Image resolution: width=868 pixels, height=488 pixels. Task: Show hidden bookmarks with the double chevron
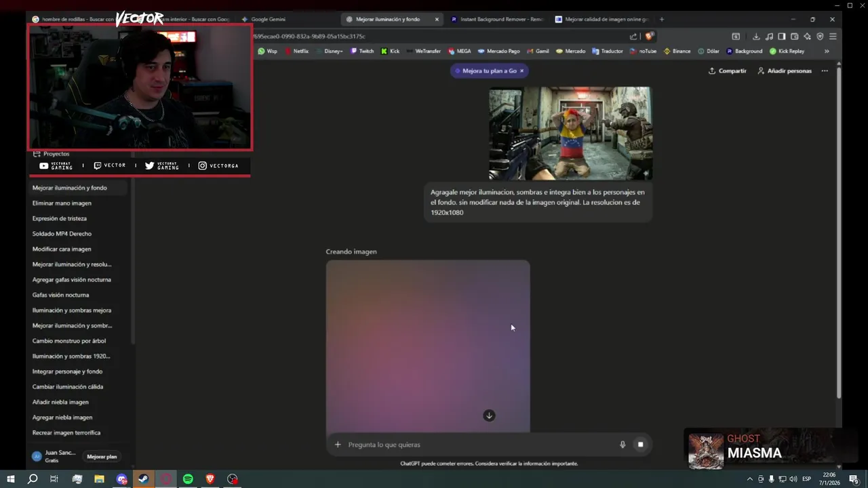(827, 51)
